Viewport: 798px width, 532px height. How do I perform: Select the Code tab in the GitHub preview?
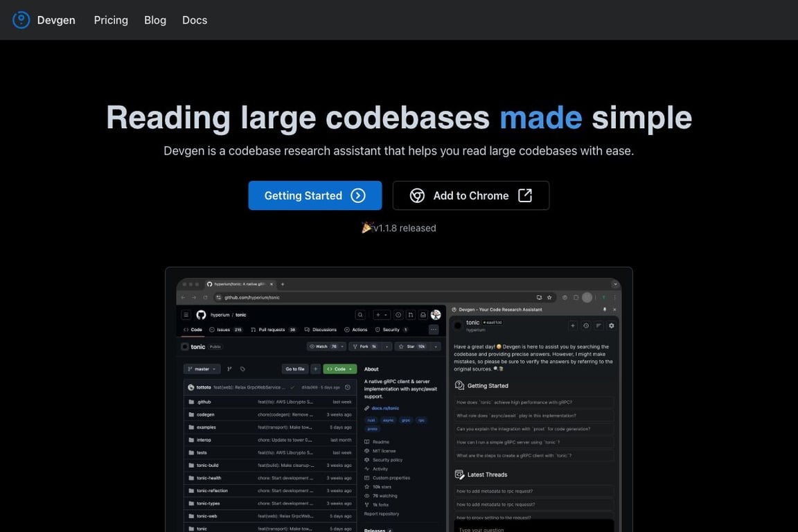[x=193, y=329]
